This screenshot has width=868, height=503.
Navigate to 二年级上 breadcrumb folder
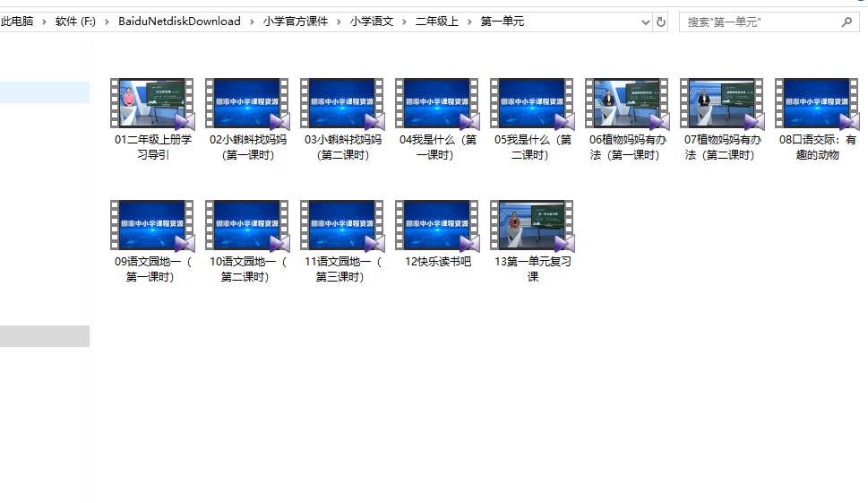click(436, 22)
